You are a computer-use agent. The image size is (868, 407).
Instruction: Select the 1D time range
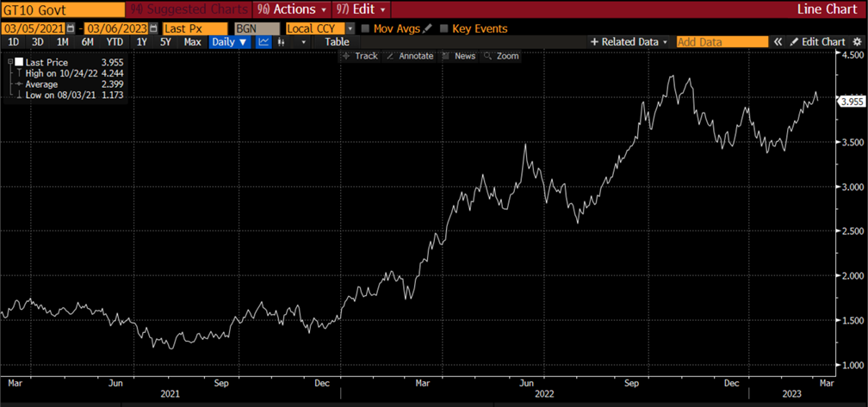click(x=13, y=41)
